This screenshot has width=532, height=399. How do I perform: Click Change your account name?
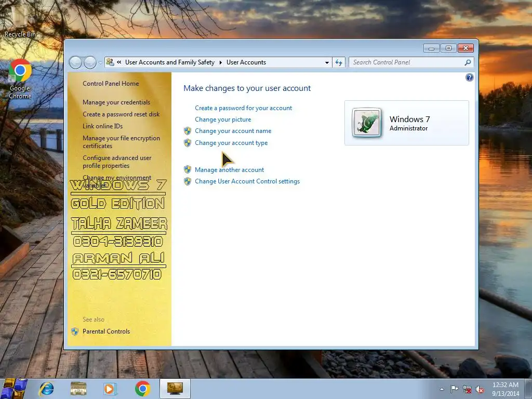233,131
